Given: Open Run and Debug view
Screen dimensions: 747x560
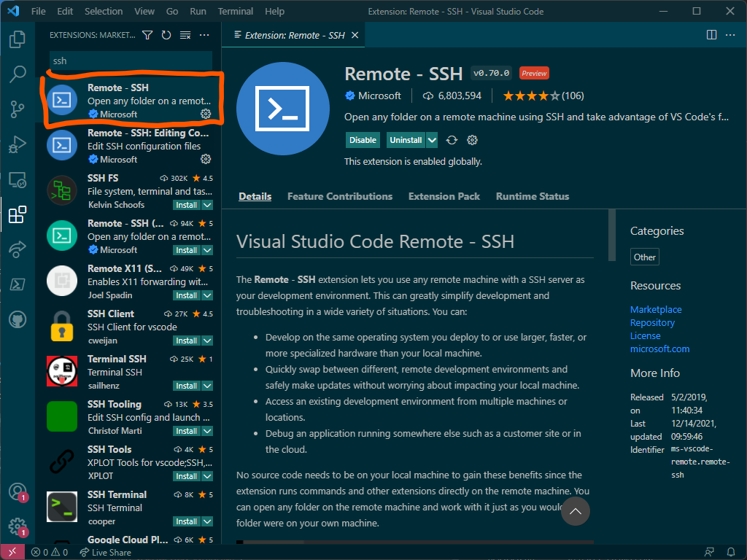Looking at the screenshot, I should (18, 144).
